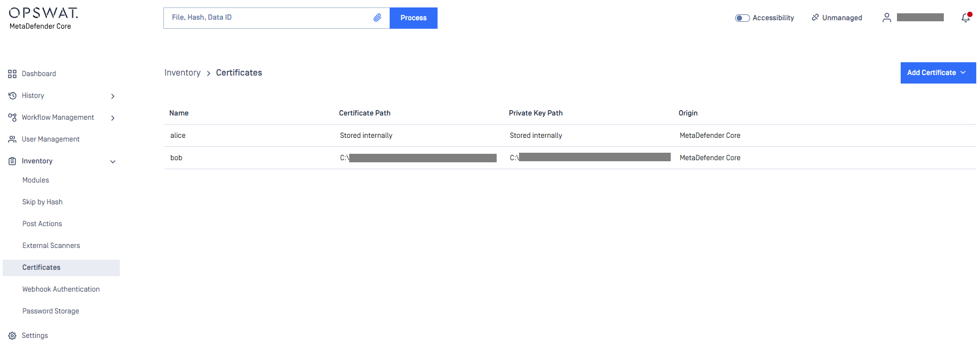Click the paperclip attach file icon
980x356 pixels.
(377, 18)
